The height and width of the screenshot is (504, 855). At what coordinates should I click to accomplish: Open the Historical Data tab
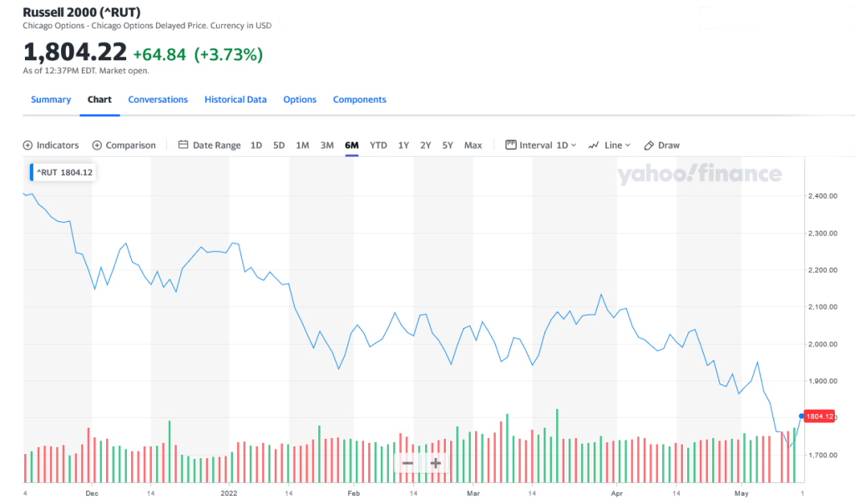point(235,99)
